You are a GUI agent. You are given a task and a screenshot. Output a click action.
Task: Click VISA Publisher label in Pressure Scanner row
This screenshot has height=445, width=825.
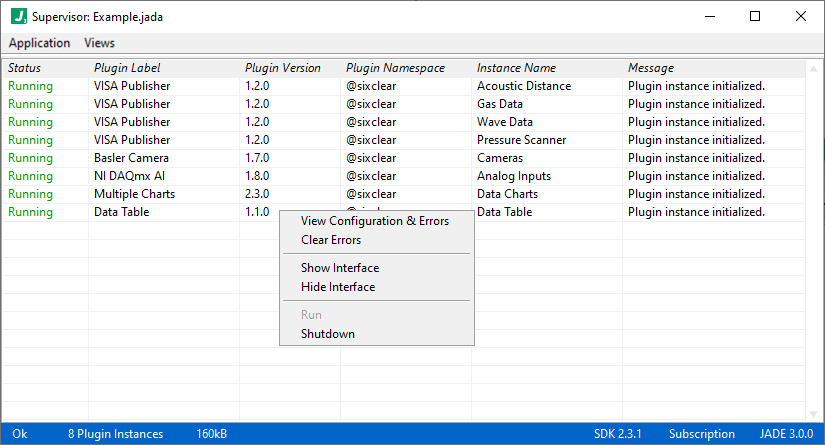pos(132,140)
